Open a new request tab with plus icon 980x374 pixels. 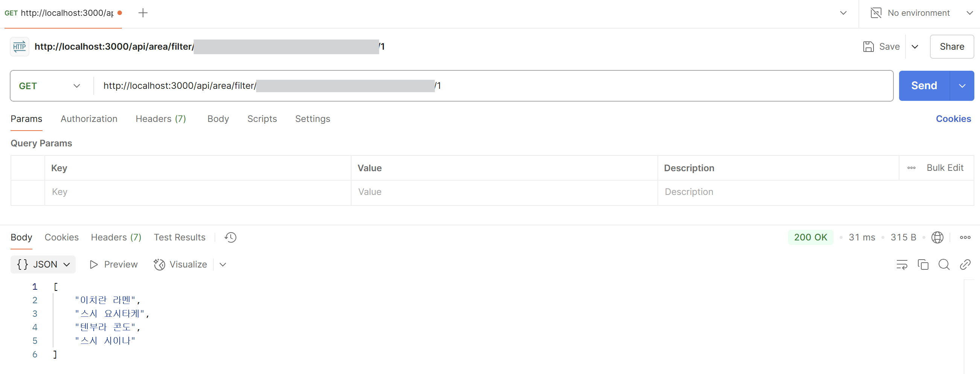(x=143, y=13)
